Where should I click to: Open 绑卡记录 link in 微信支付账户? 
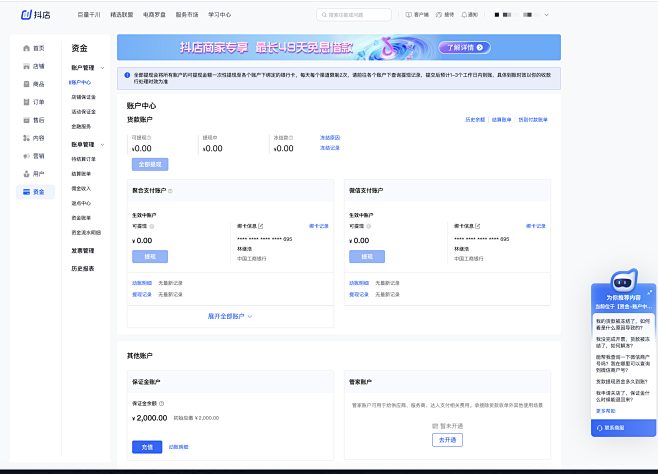click(536, 226)
